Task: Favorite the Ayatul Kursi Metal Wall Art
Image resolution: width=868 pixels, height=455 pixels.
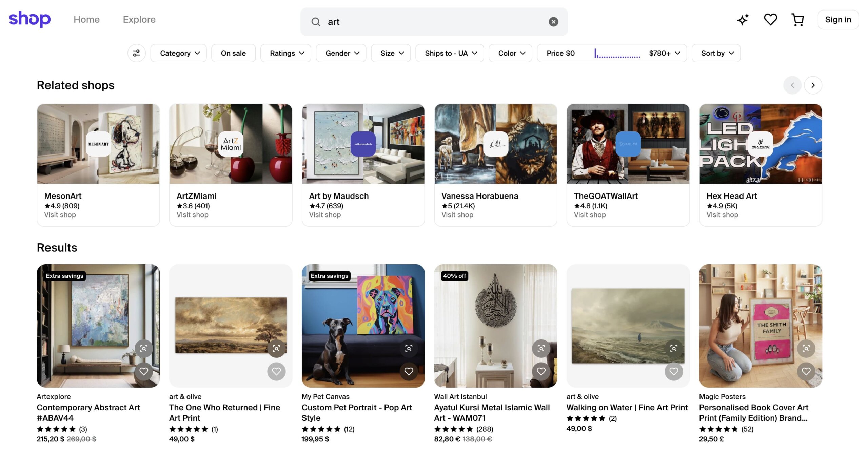Action: [x=541, y=371]
